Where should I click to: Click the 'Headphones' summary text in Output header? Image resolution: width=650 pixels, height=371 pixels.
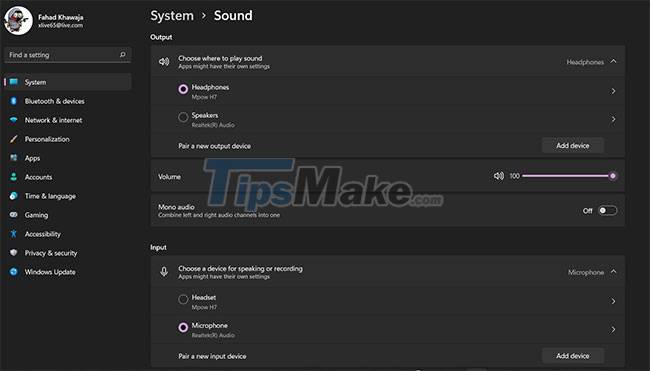point(585,62)
